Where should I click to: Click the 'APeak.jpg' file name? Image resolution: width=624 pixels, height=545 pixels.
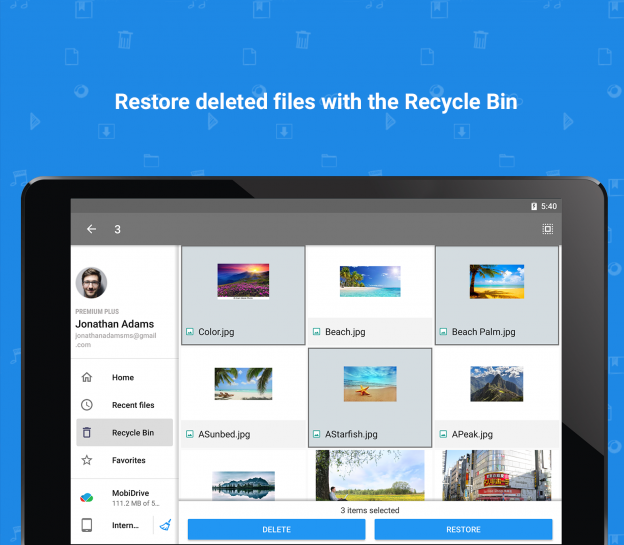[x=472, y=434]
